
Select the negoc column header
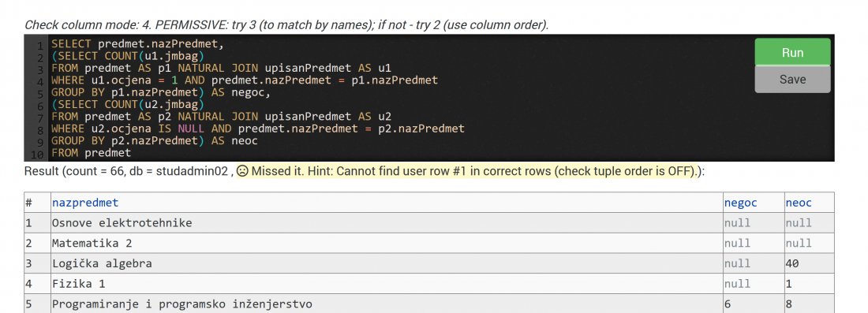[740, 203]
